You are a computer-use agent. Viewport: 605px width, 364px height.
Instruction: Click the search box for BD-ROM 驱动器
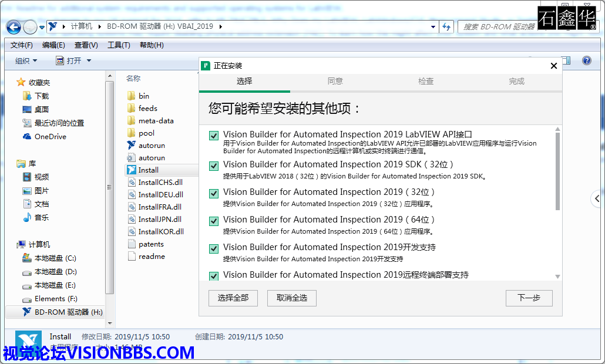click(498, 26)
